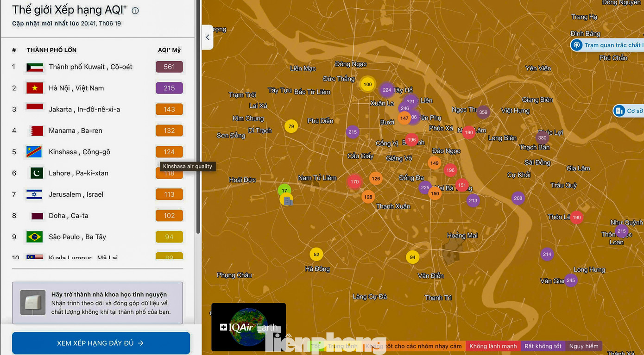This screenshot has width=644, height=355.
Task: Click the Vietnam flag icon in rankings
Action: (x=35, y=88)
